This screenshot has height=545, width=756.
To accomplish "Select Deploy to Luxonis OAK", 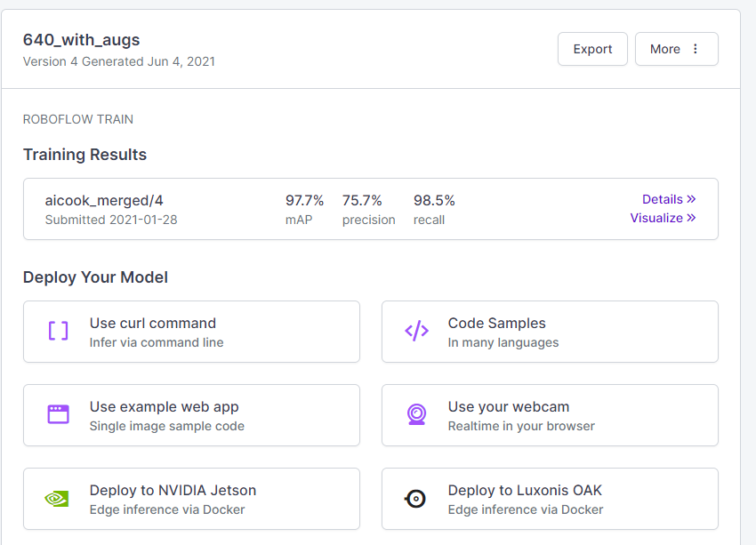I will [549, 498].
